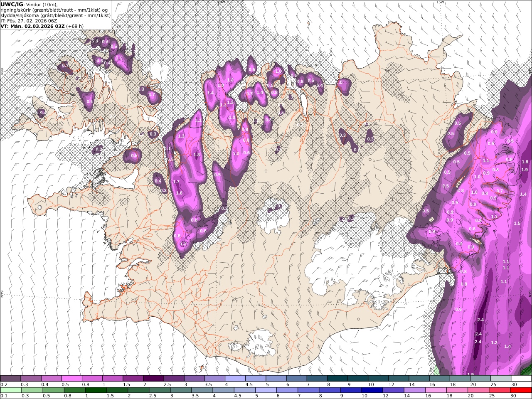The image size is (532, 399).
Task: Select the upper legend swatch starting at 2.5
Action: click(x=174, y=379)
